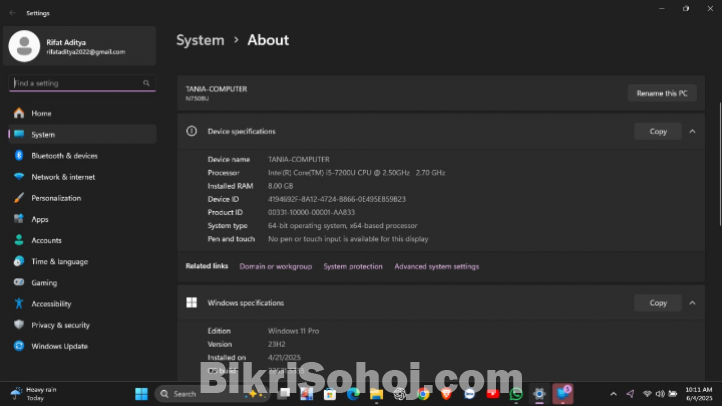Click Rename this PC button
The image size is (722, 406).
tap(662, 93)
